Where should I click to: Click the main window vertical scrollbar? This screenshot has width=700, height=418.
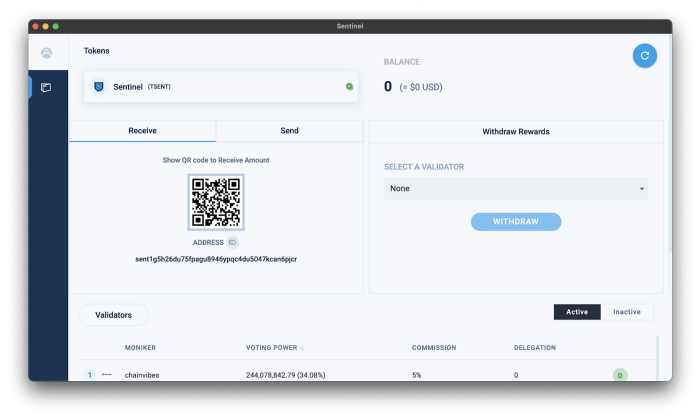point(669,143)
